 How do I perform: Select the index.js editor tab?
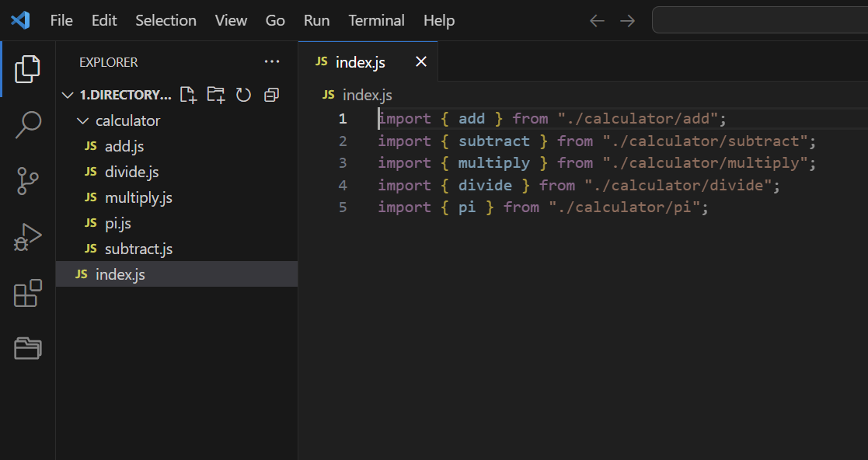[368, 61]
